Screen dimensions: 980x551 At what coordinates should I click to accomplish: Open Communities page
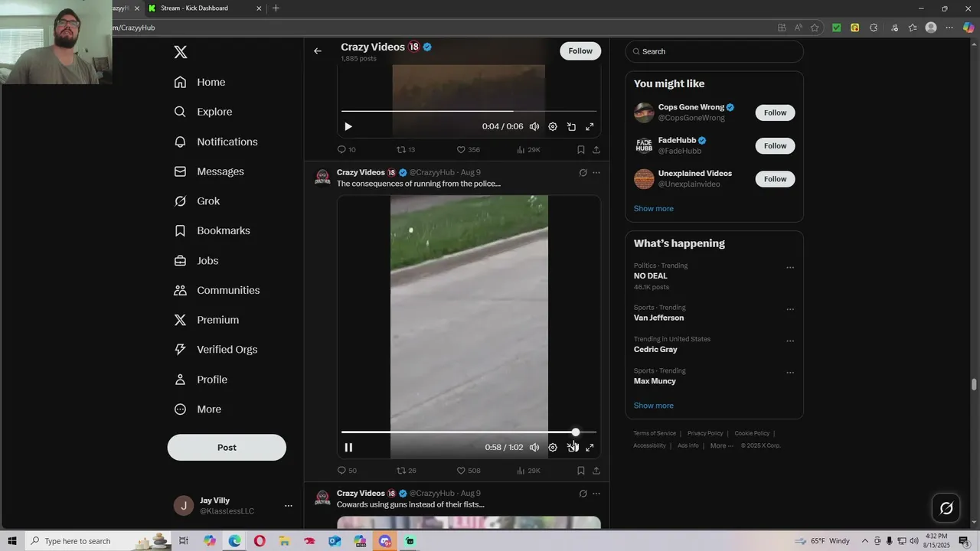[x=217, y=290]
